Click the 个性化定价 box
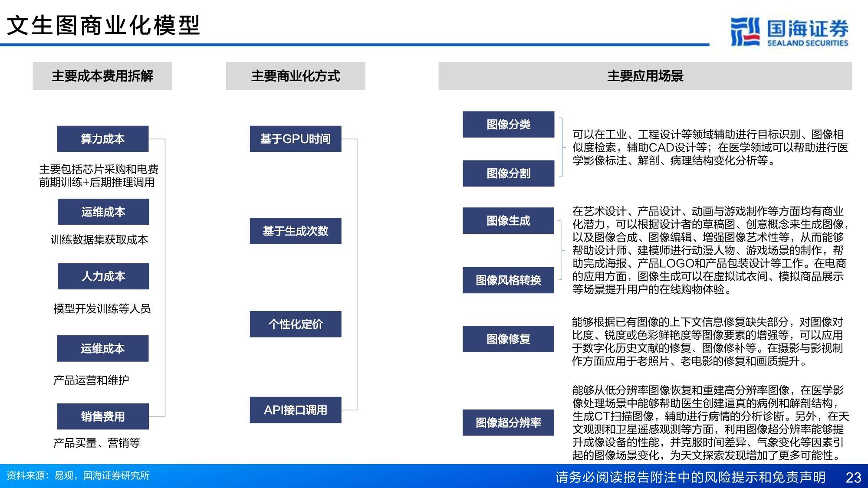 click(296, 324)
